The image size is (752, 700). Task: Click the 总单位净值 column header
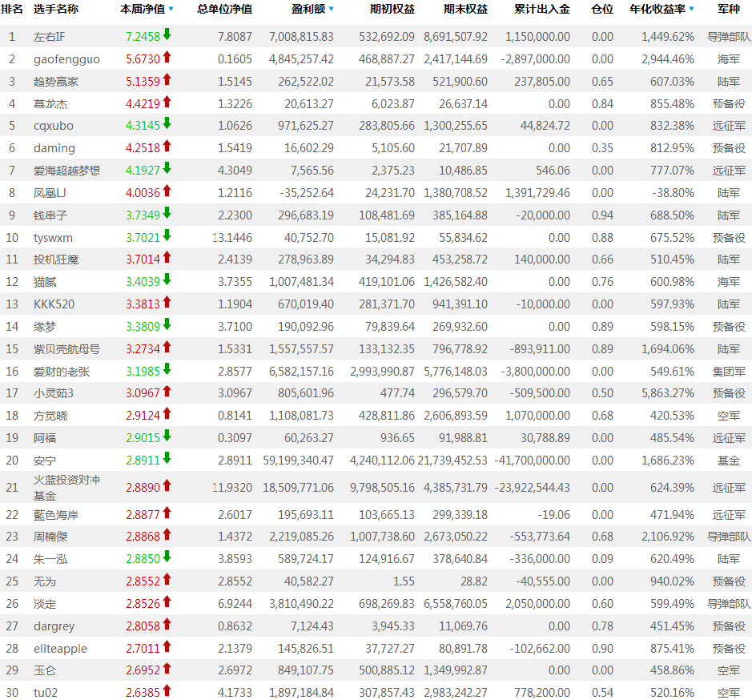point(224,9)
